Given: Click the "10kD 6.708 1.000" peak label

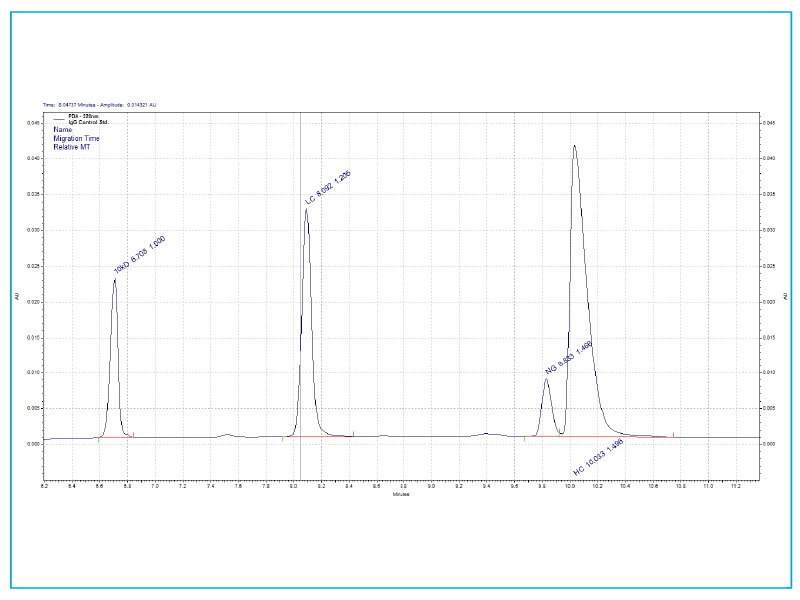Looking at the screenshot, I should [140, 254].
